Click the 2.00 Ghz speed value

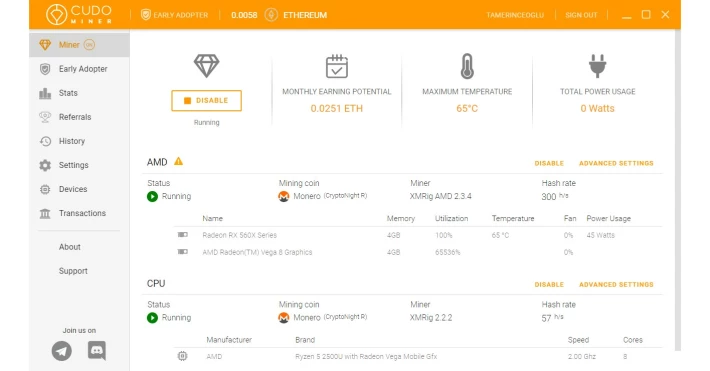pos(582,357)
